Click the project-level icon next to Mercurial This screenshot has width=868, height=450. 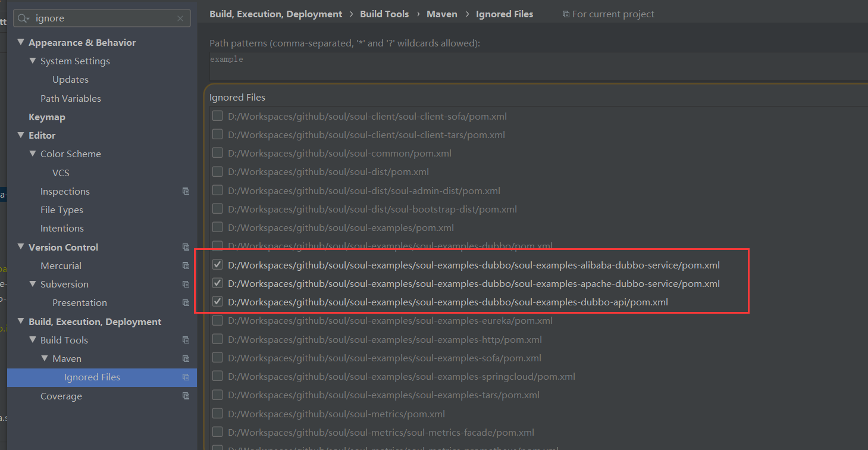click(x=186, y=265)
